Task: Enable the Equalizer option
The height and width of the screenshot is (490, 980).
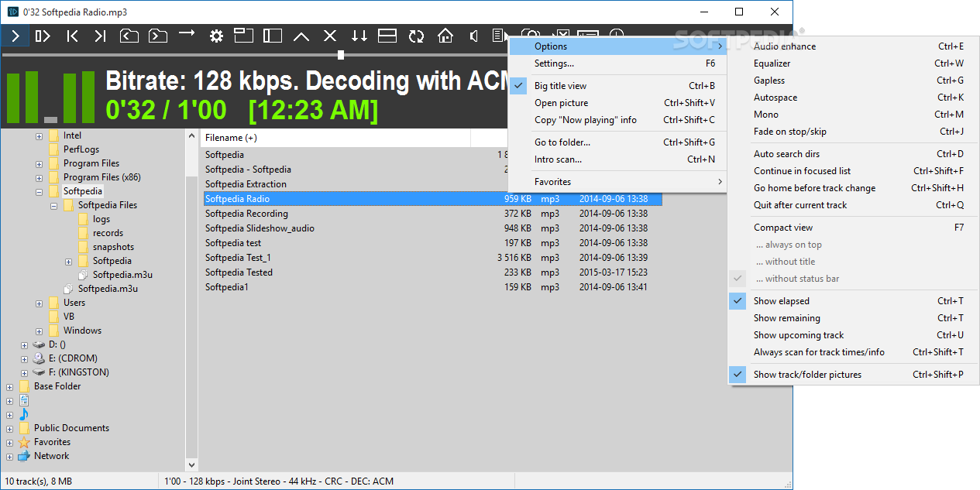Action: [x=854, y=63]
